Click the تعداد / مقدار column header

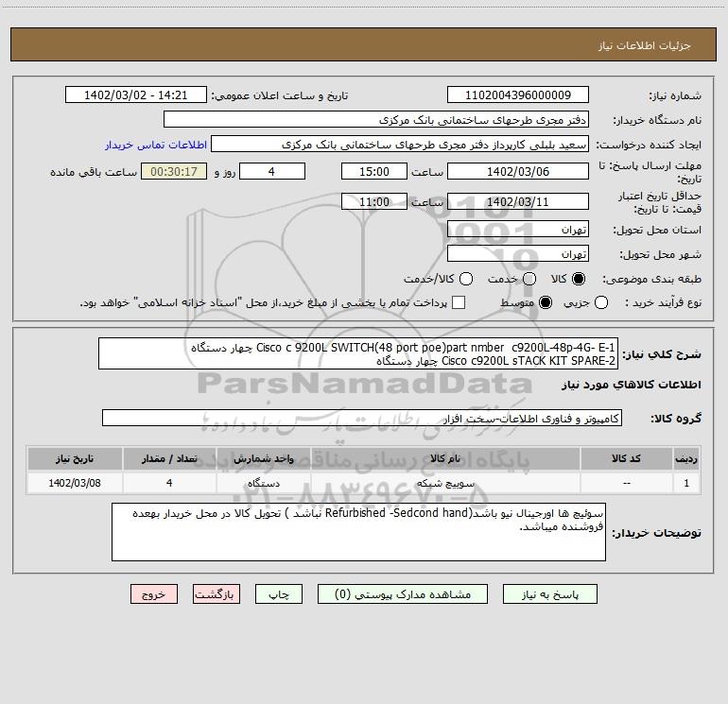tap(169, 458)
